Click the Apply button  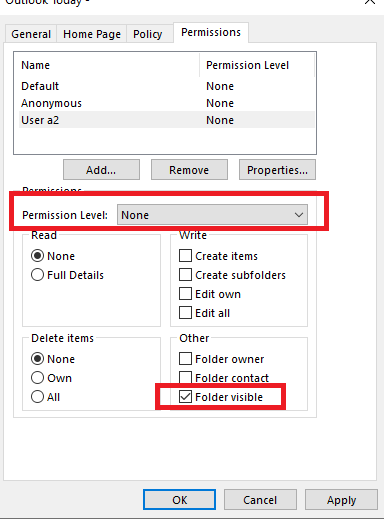(341, 500)
